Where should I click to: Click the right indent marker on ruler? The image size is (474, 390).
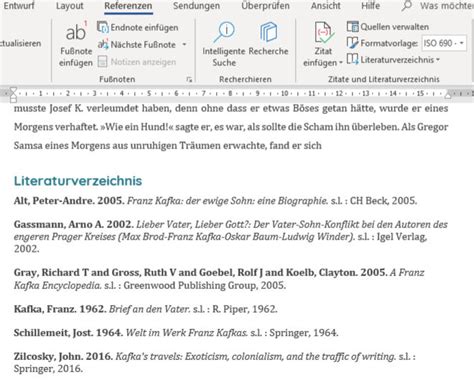(448, 95)
